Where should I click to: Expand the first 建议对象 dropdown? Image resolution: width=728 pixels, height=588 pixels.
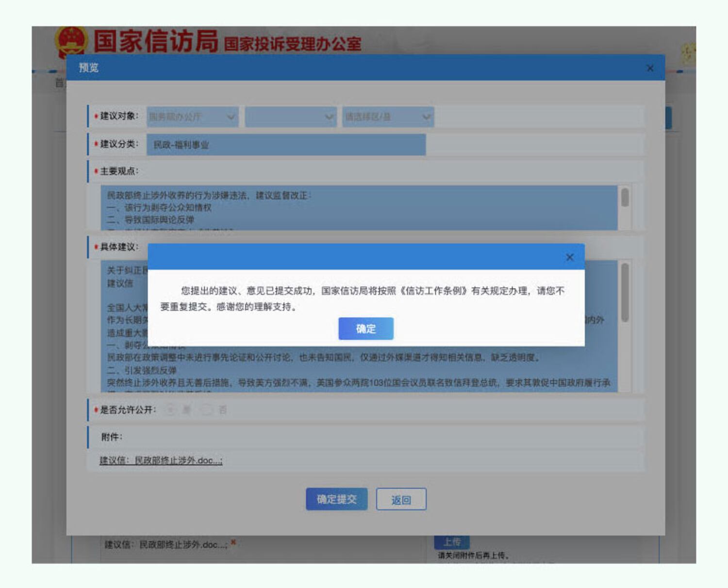pyautogui.click(x=193, y=117)
